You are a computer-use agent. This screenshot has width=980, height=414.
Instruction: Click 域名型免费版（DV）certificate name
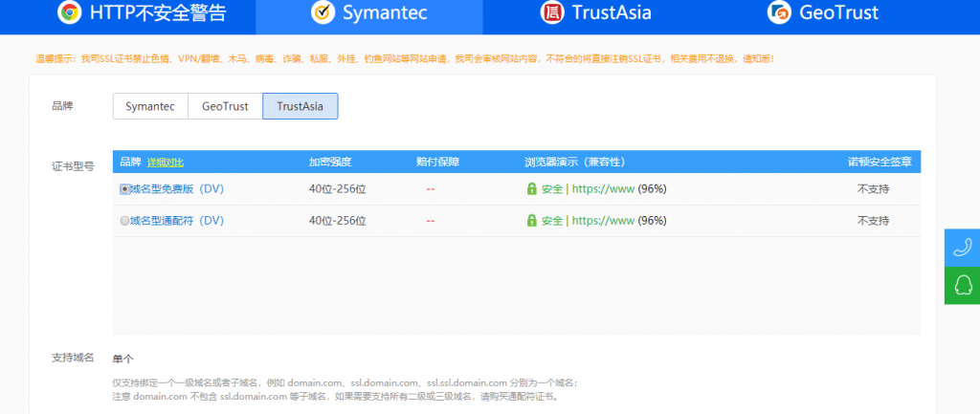point(177,188)
